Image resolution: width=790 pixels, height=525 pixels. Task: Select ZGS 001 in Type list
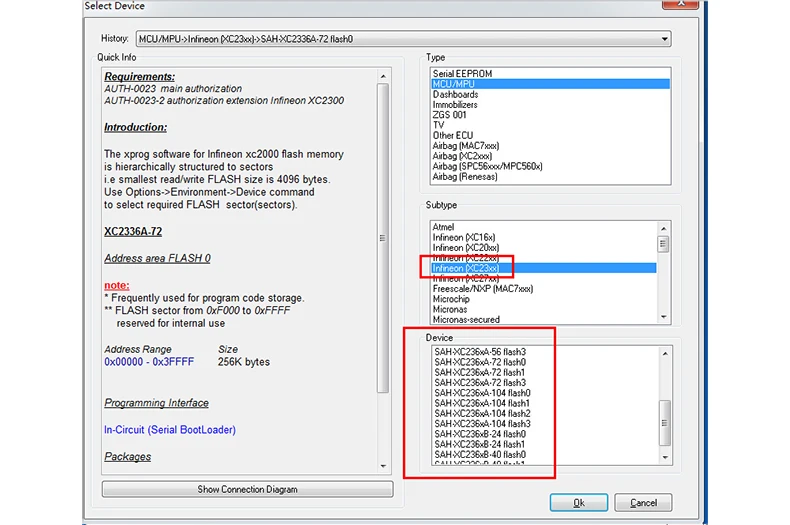tap(550, 114)
